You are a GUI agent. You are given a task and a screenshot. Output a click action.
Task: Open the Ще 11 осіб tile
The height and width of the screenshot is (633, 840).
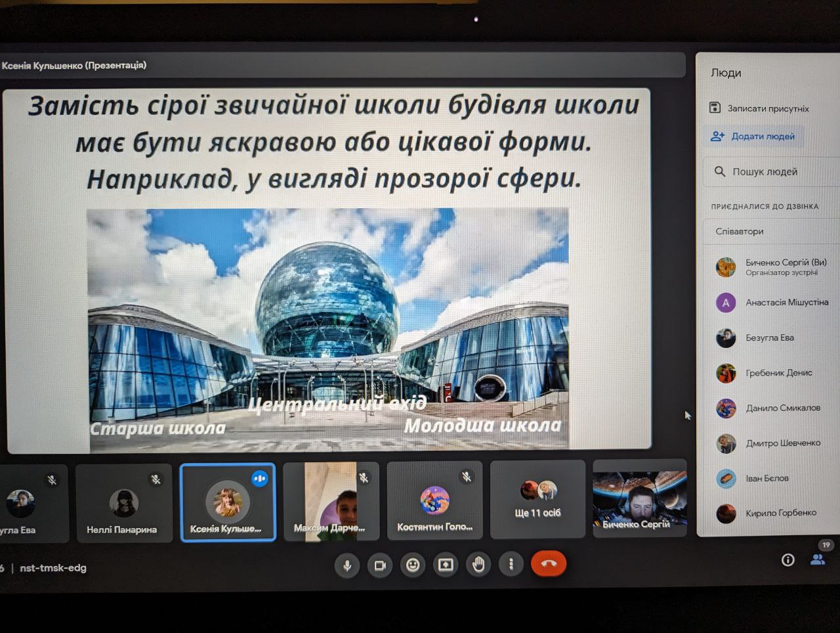537,500
